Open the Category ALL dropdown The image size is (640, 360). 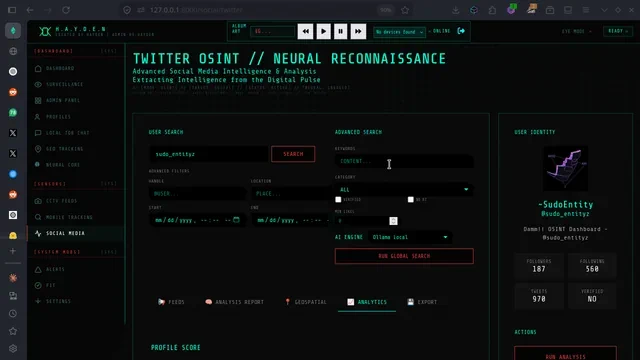(x=404, y=189)
